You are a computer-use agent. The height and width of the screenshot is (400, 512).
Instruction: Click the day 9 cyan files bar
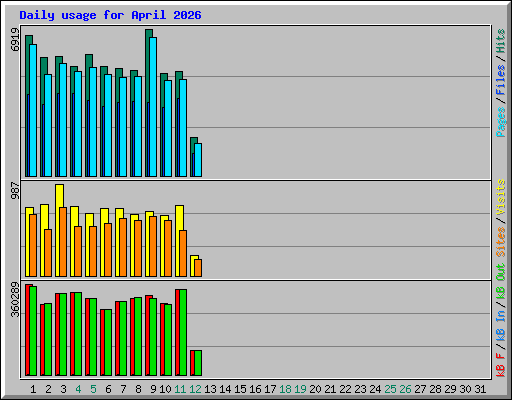[x=153, y=107]
